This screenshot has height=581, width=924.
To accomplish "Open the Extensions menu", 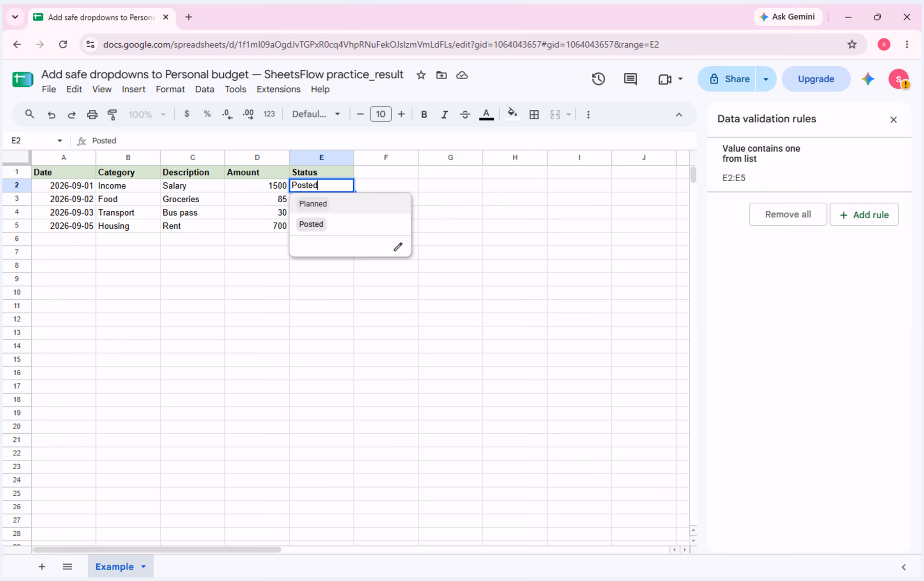I will (x=278, y=89).
